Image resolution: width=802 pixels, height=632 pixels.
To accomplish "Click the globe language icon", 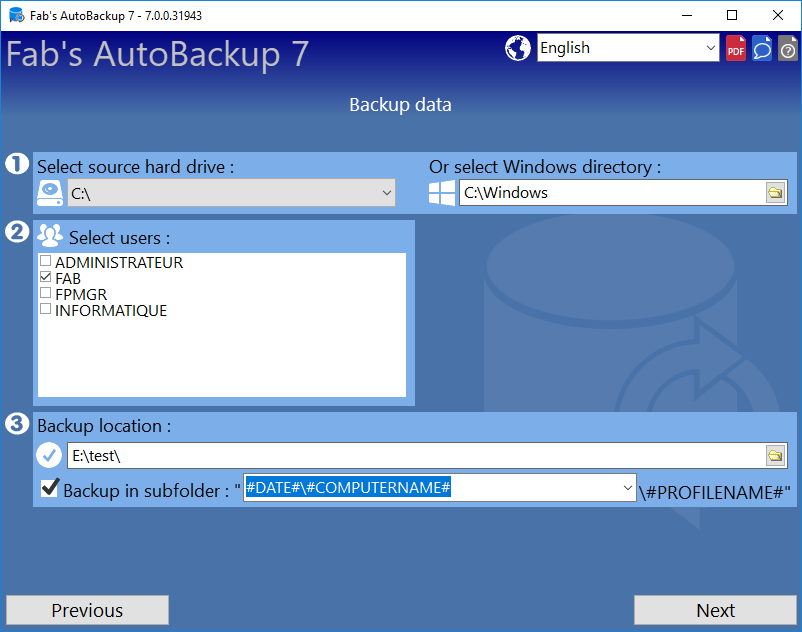I will tap(518, 48).
